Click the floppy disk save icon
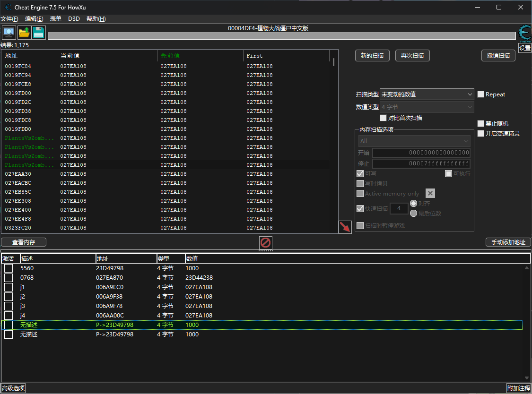This screenshot has width=532, height=394. [x=39, y=32]
